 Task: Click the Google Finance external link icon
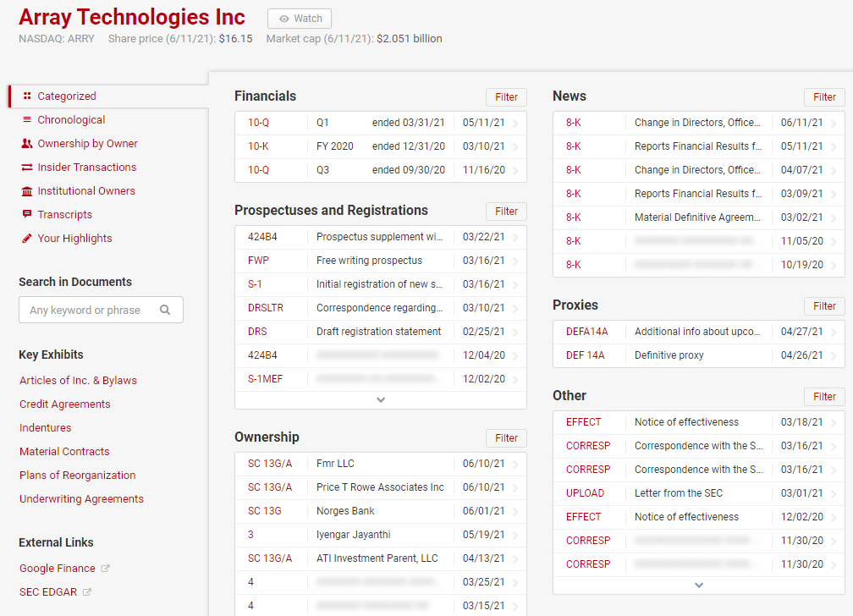click(x=106, y=568)
